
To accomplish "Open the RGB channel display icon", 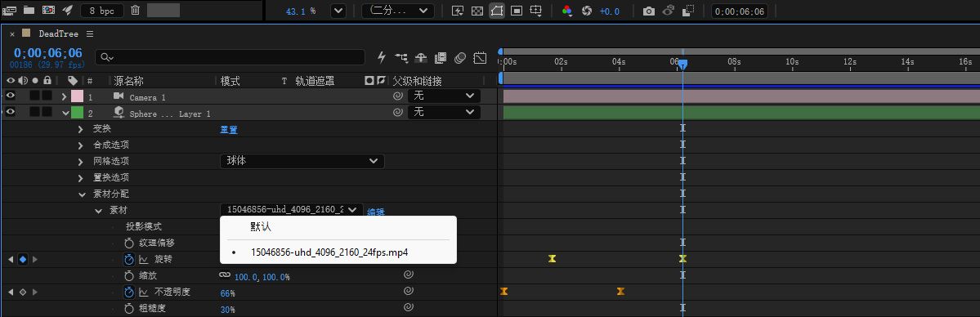I will coord(567,11).
